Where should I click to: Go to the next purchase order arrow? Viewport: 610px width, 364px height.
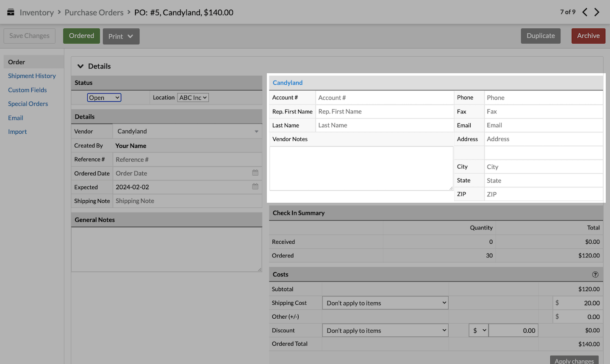point(597,12)
